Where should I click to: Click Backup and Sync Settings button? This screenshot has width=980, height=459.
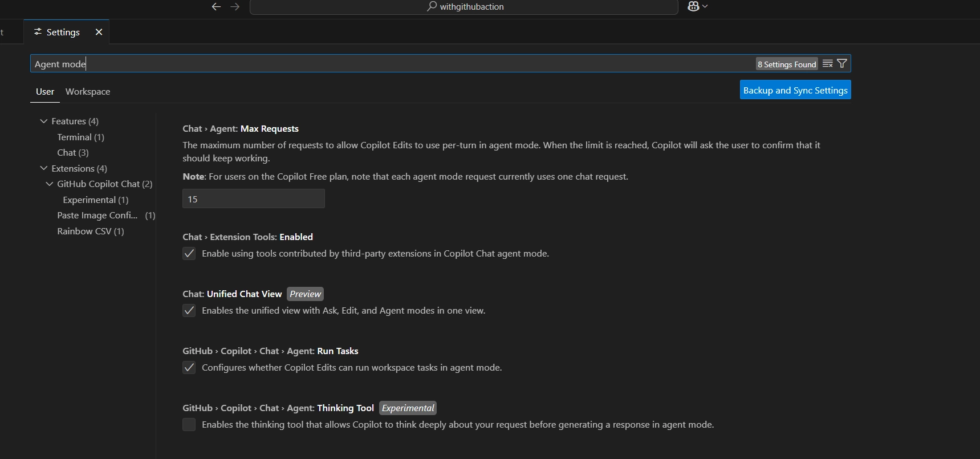click(795, 90)
